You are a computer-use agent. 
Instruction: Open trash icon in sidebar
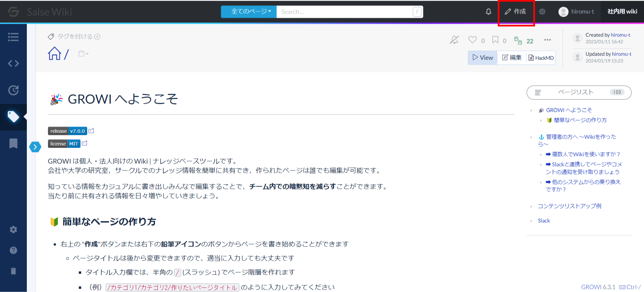point(13,271)
